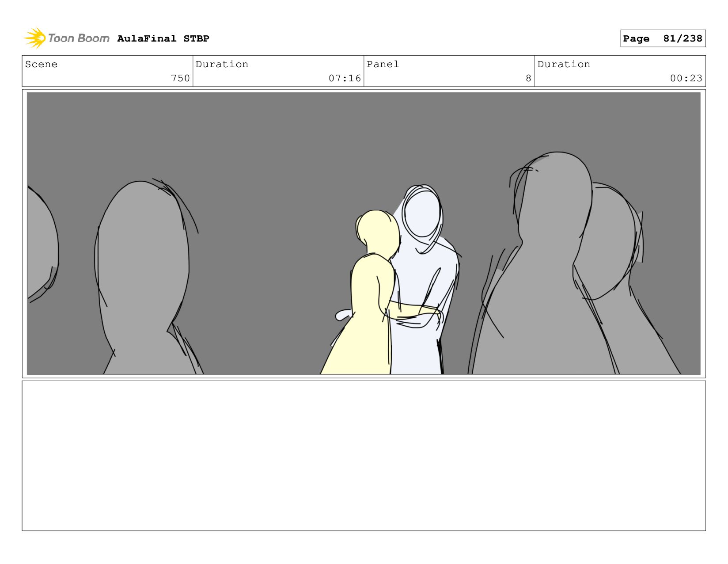Image resolution: width=728 pixels, height=564 pixels.
Task: Select the scene number 750
Action: [180, 78]
